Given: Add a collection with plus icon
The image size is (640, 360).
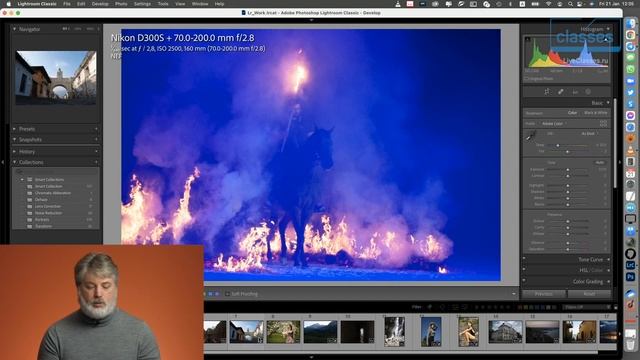Looking at the screenshot, I should 97,162.
